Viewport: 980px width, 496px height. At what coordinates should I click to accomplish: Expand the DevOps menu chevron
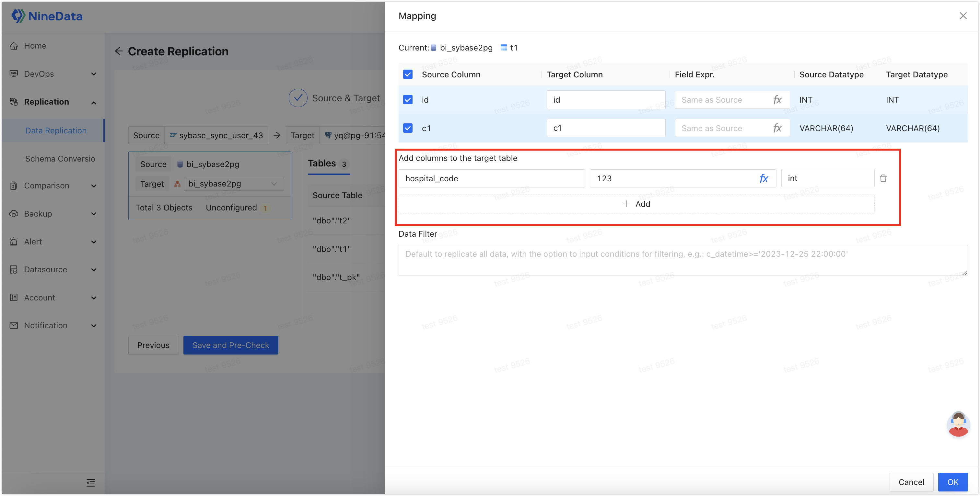click(x=94, y=74)
